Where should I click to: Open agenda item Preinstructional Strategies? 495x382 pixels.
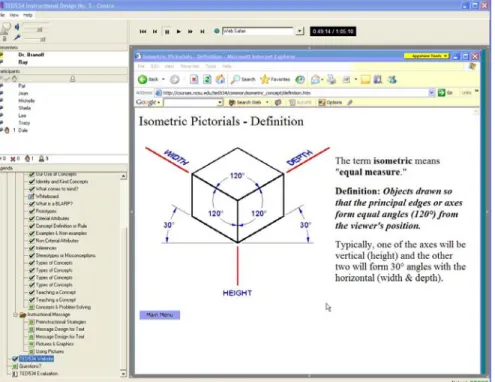[x=61, y=322]
